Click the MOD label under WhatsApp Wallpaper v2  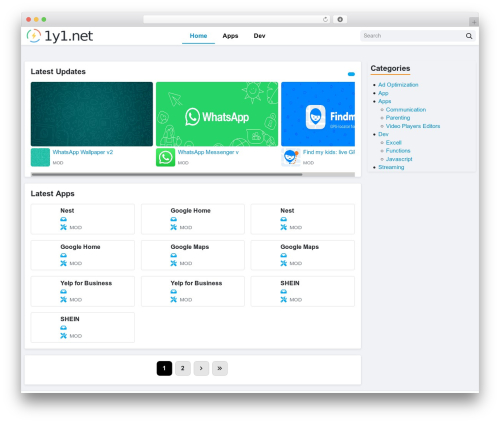coord(58,163)
